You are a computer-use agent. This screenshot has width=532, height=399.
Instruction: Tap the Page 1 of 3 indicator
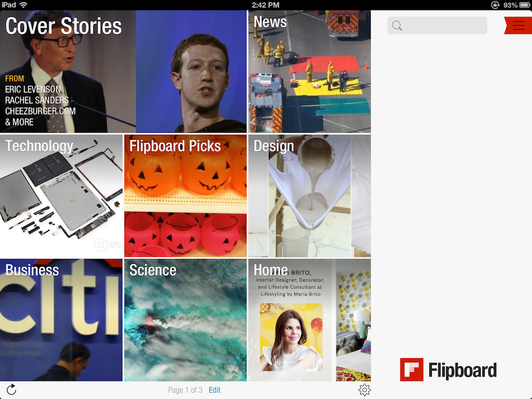coord(185,390)
